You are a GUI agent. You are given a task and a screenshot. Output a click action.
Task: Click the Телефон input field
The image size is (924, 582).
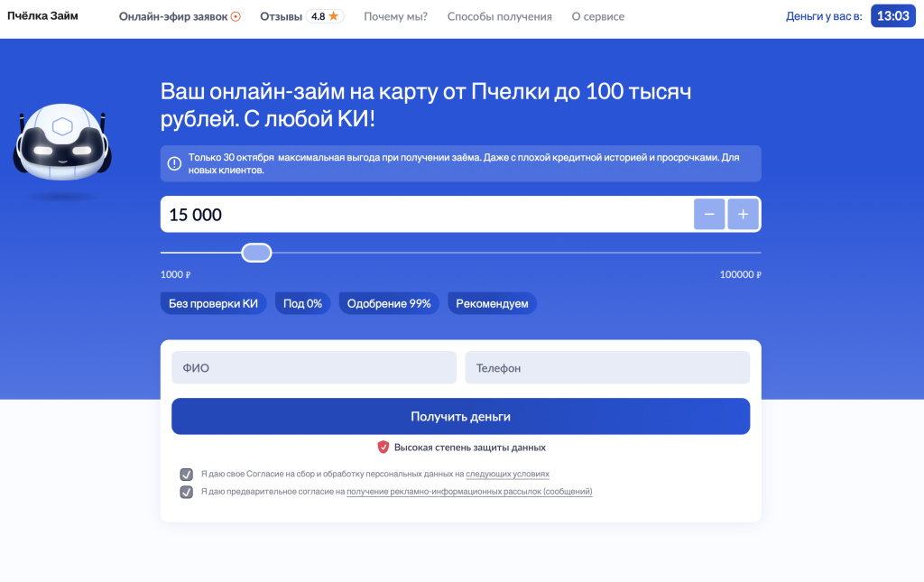tap(606, 367)
